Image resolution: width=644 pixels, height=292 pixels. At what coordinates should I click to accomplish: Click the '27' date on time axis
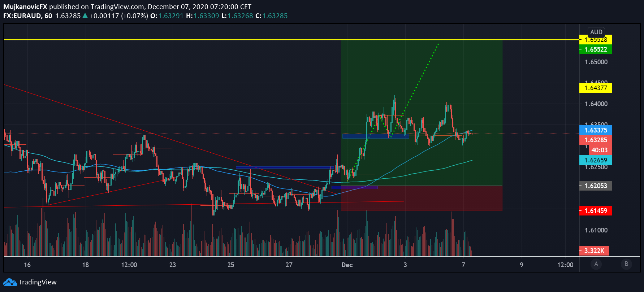[289, 265]
